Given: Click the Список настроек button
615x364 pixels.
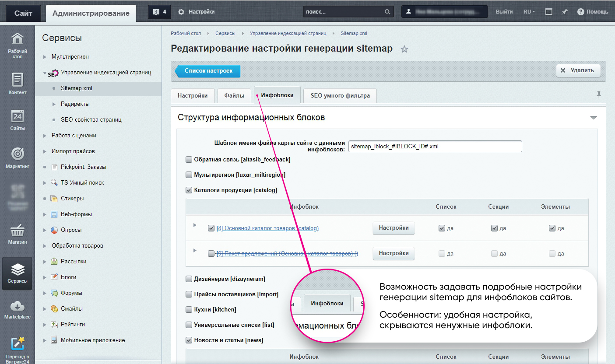Looking at the screenshot, I should 208,70.
